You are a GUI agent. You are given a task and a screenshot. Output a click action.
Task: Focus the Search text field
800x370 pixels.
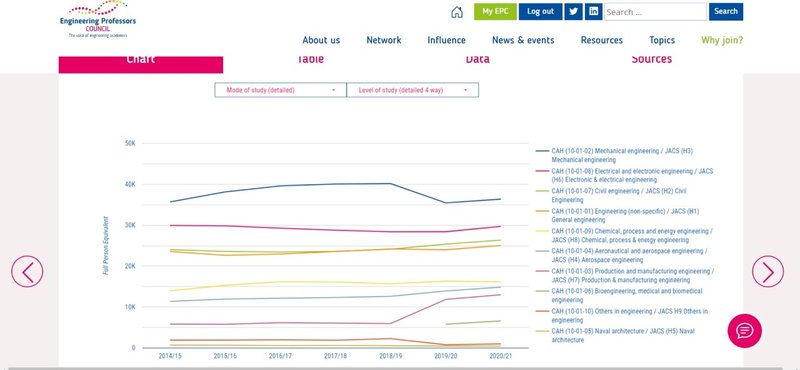coord(655,12)
